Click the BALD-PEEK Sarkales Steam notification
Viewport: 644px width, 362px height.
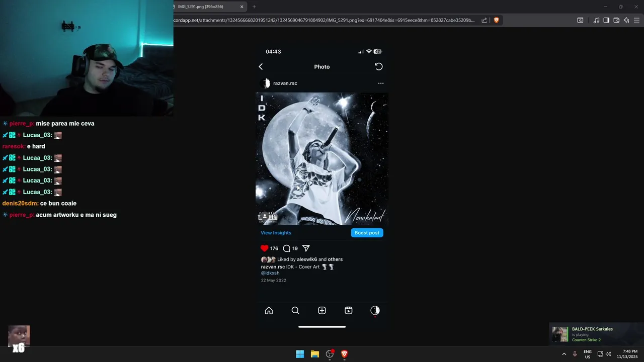pyautogui.click(x=597, y=334)
